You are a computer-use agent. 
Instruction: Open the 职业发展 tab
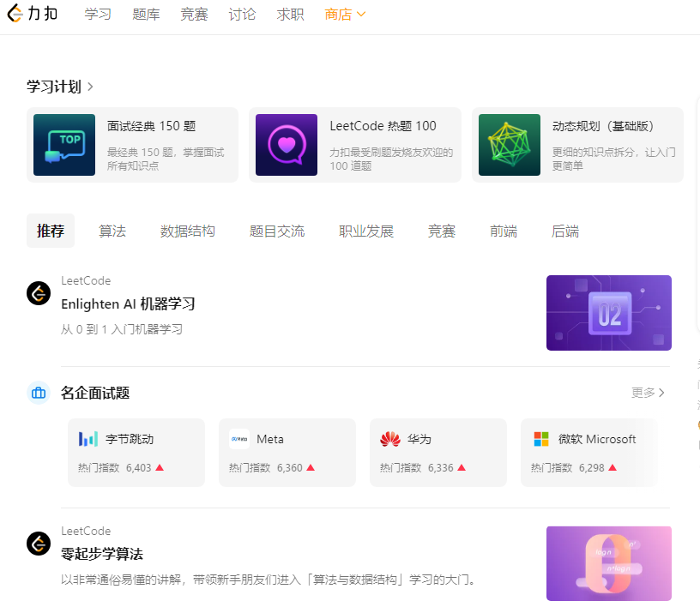tap(366, 231)
